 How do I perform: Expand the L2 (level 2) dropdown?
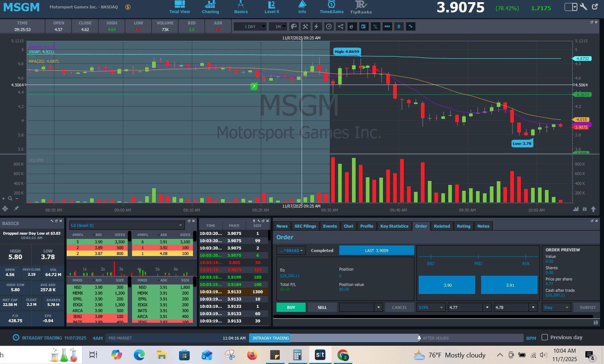(127, 225)
